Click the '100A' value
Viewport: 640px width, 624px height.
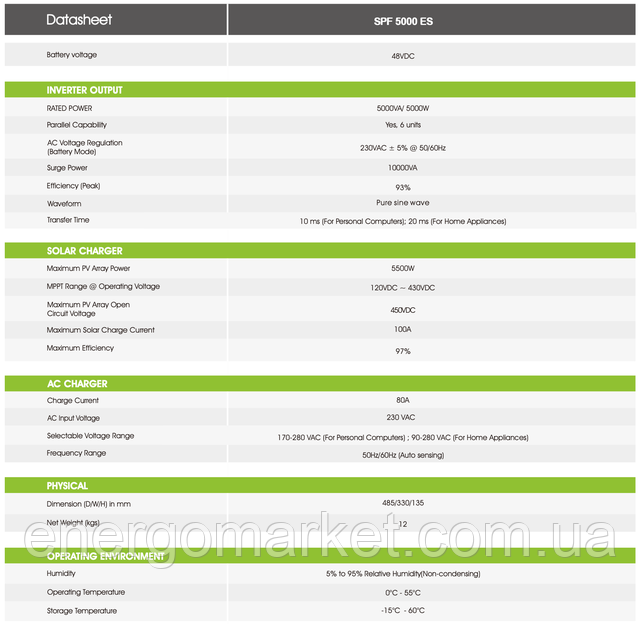(403, 329)
